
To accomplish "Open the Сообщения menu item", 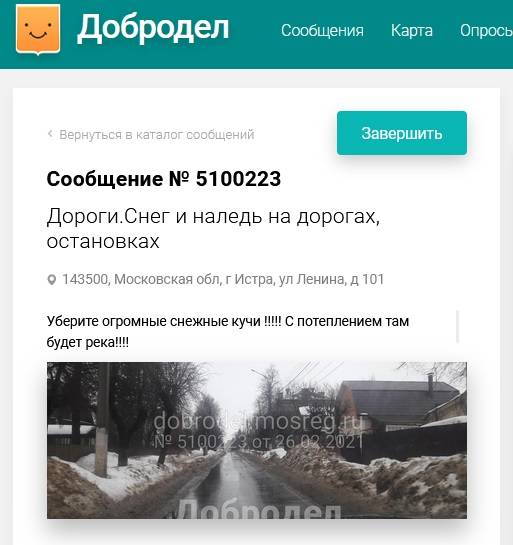I will click(322, 31).
